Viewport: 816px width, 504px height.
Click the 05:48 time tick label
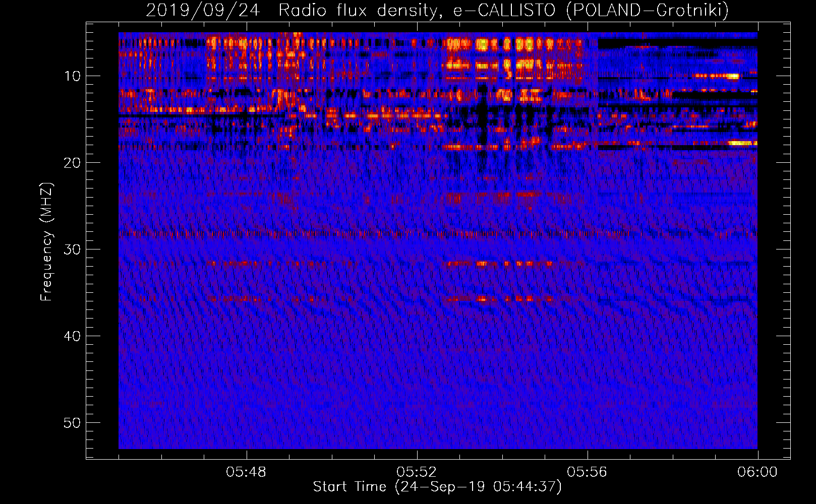pyautogui.click(x=246, y=472)
